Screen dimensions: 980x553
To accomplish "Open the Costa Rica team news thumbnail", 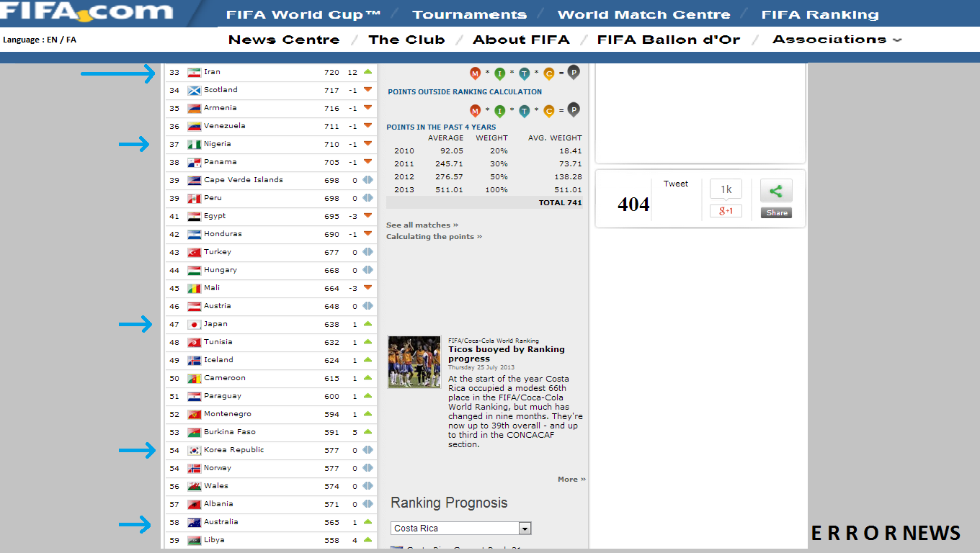I will pyautogui.click(x=414, y=362).
